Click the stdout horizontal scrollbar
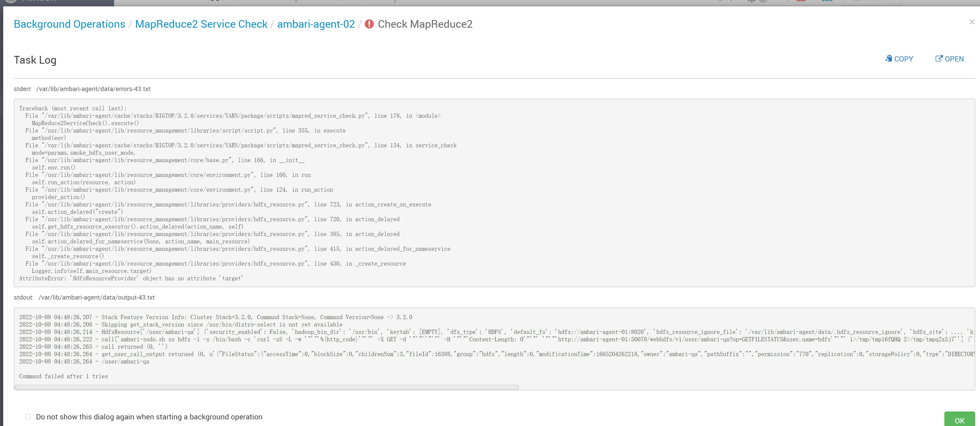Screen dimensions: 980x426 (266, 387)
